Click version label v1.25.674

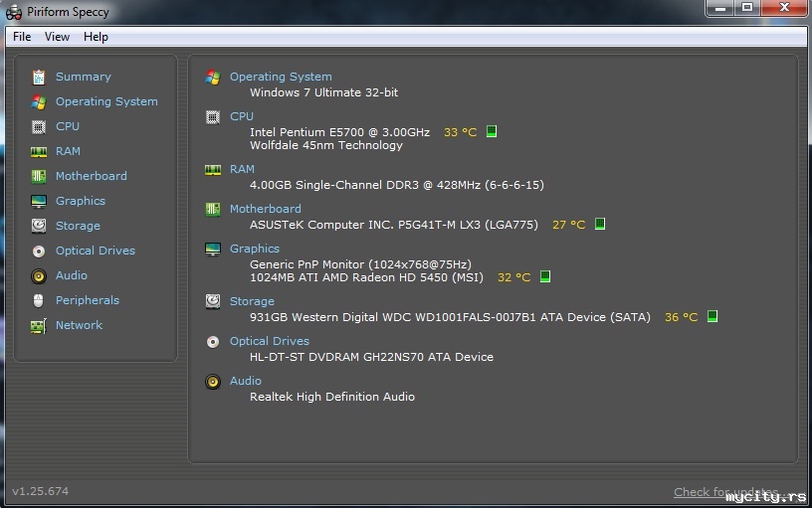[x=41, y=491]
